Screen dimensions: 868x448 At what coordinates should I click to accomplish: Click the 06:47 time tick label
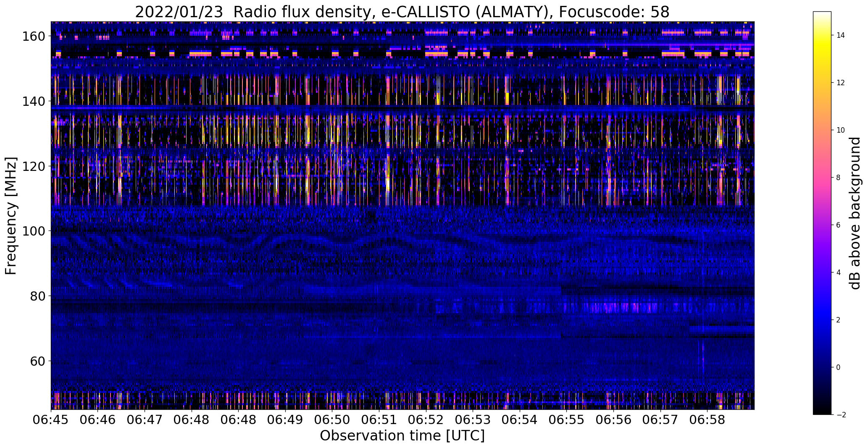[x=145, y=420]
